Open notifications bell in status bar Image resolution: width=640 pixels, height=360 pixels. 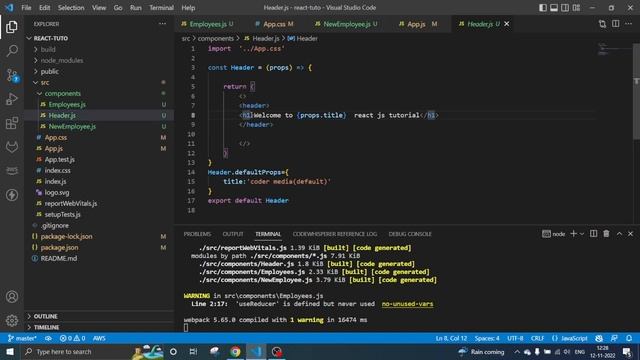(x=629, y=338)
